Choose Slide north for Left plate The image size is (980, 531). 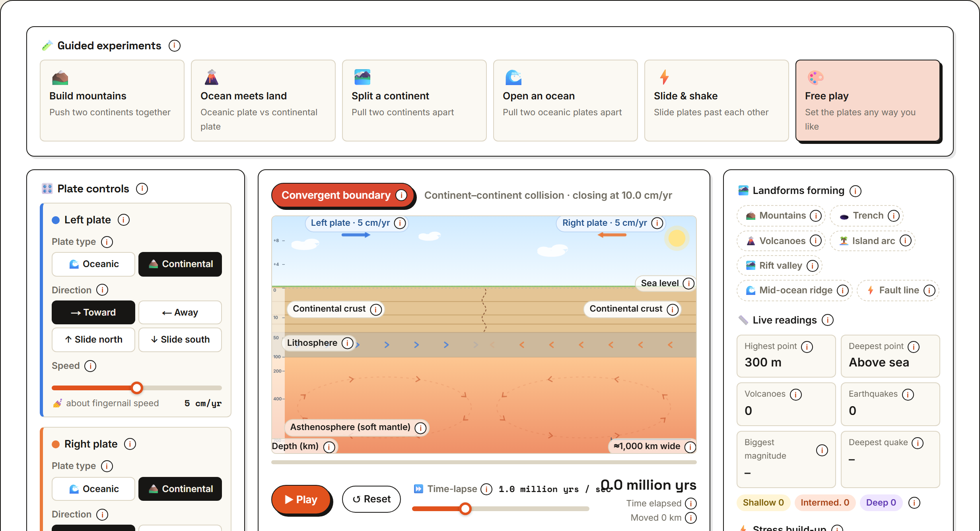[93, 339]
